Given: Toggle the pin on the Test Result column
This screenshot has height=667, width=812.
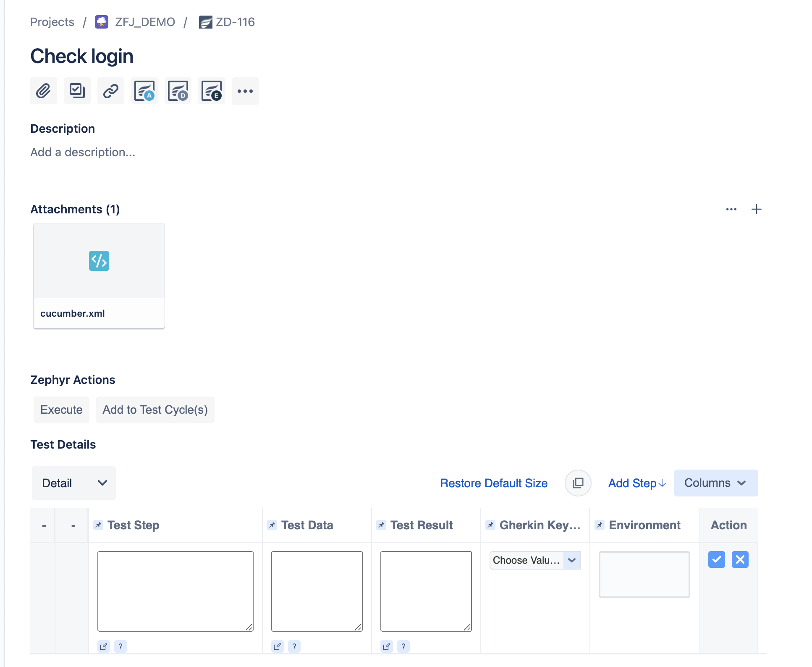Looking at the screenshot, I should click(381, 525).
